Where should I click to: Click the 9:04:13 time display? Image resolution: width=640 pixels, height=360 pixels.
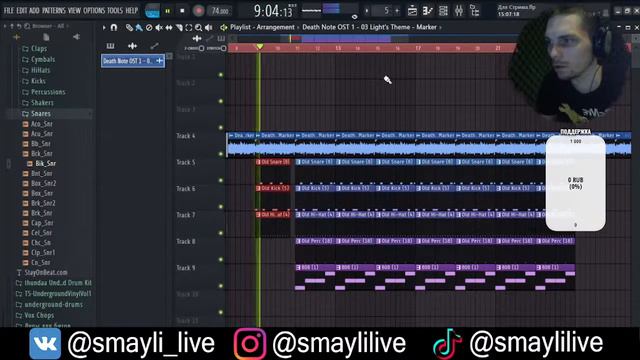(x=273, y=11)
